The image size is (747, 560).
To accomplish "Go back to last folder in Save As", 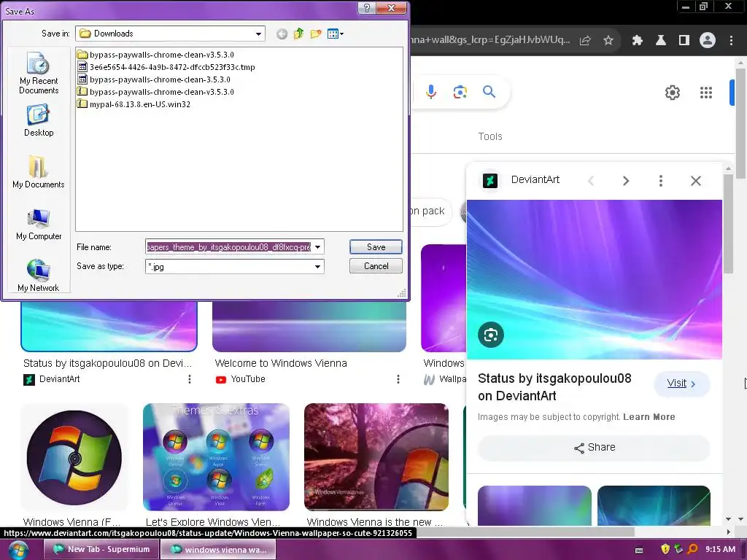I will [x=282, y=34].
